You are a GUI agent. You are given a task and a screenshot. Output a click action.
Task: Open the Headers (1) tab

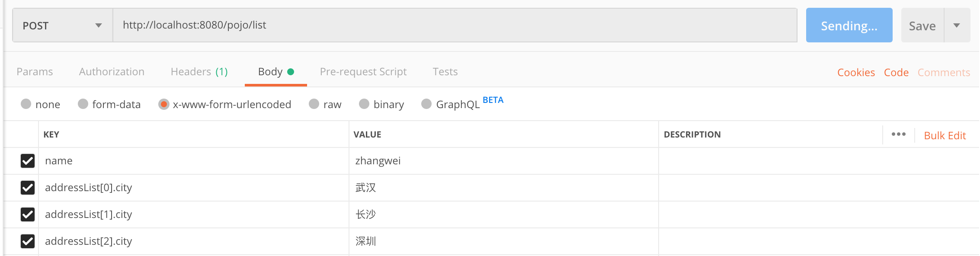[199, 72]
